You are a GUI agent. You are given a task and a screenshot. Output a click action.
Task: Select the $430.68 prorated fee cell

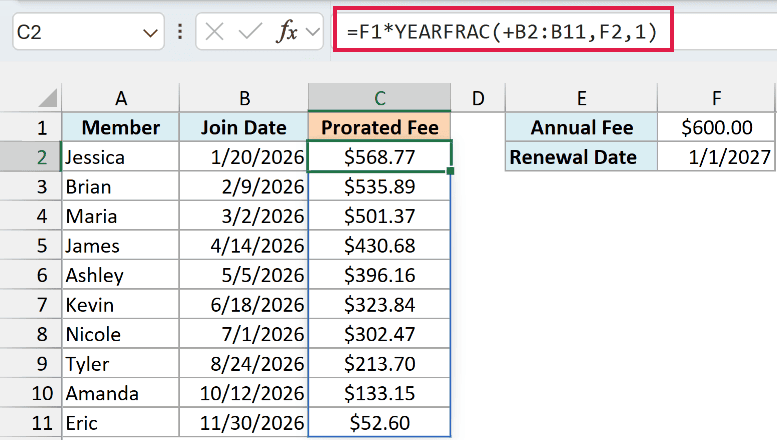click(x=380, y=245)
